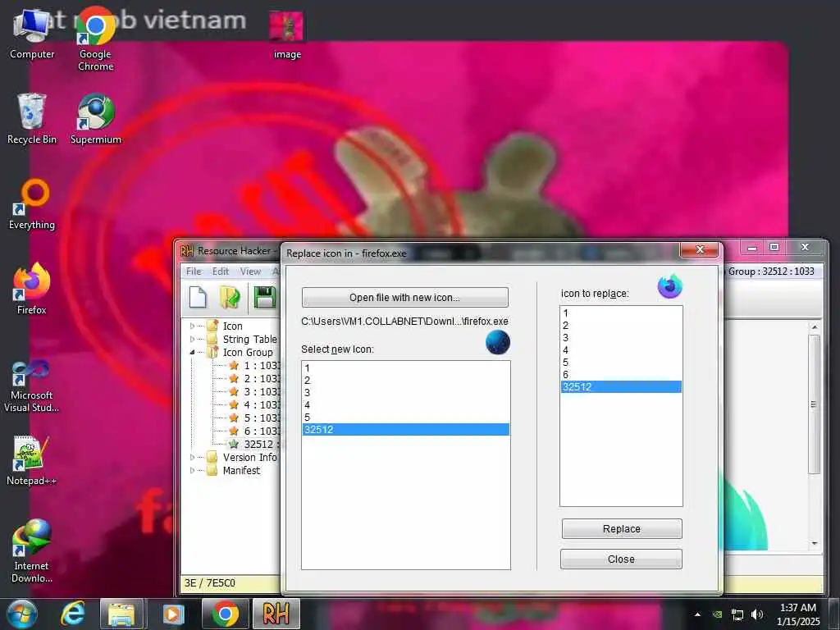Maximize the Resource Hacker window
Screen dimensions: 840x630
pos(774,247)
